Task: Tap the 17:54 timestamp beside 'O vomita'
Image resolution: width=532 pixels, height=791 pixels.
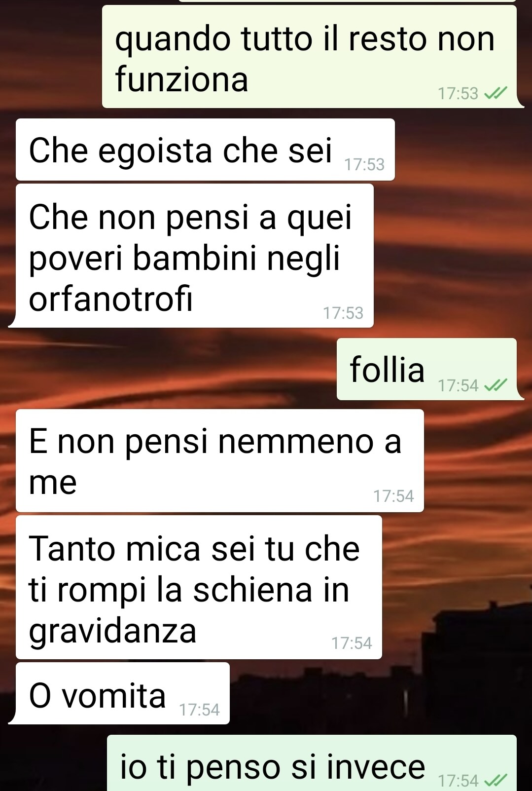Action: pos(199,710)
